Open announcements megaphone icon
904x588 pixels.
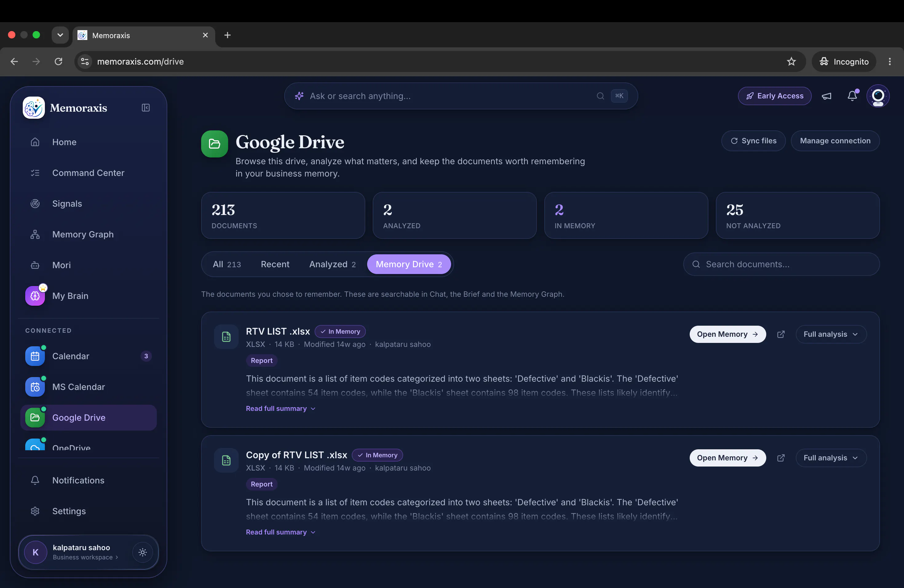pyautogui.click(x=827, y=96)
